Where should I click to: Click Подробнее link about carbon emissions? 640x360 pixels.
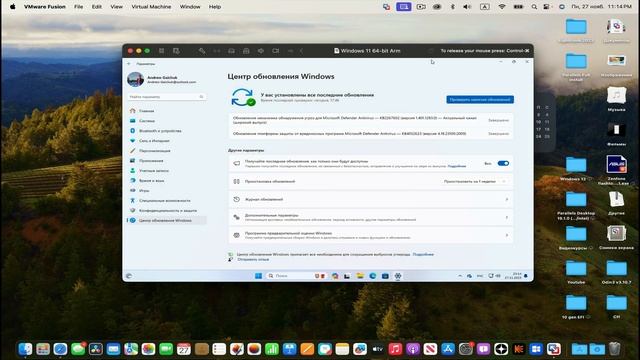pyautogui.click(x=423, y=254)
